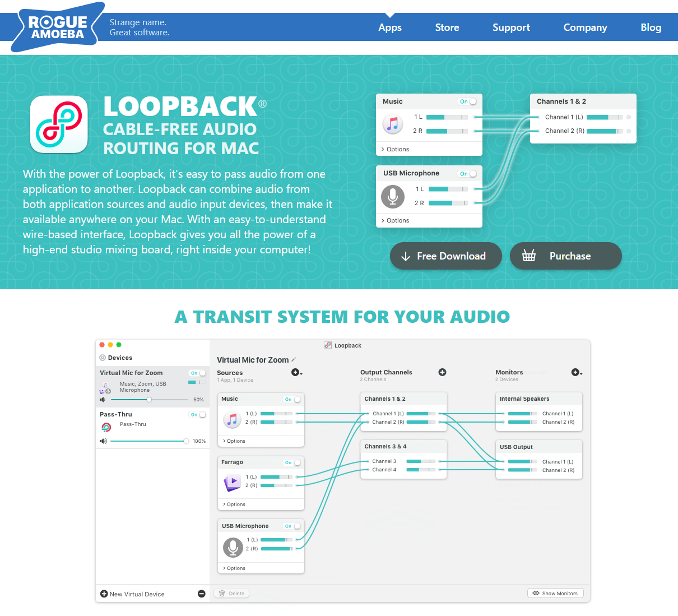This screenshot has height=616, width=678.
Task: Open the Apps menu in navigation
Action: tap(389, 27)
